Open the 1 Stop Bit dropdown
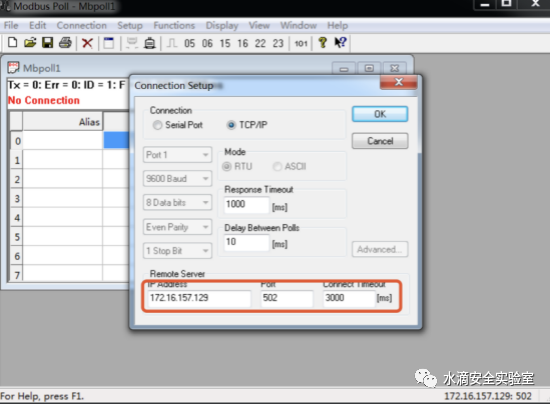552x404 pixels. (x=177, y=251)
